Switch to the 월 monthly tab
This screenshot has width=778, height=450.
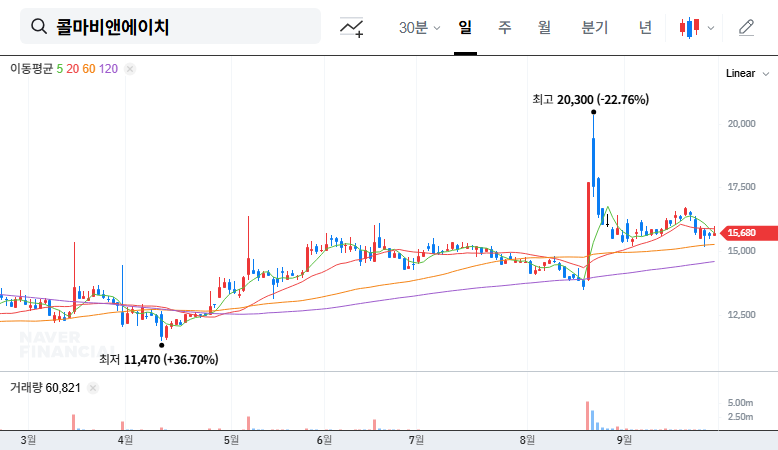tap(544, 27)
